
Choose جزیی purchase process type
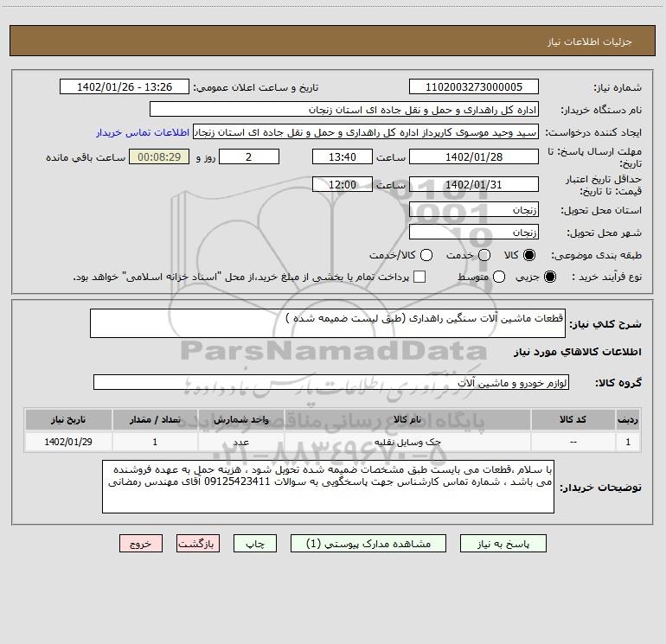tap(550, 277)
